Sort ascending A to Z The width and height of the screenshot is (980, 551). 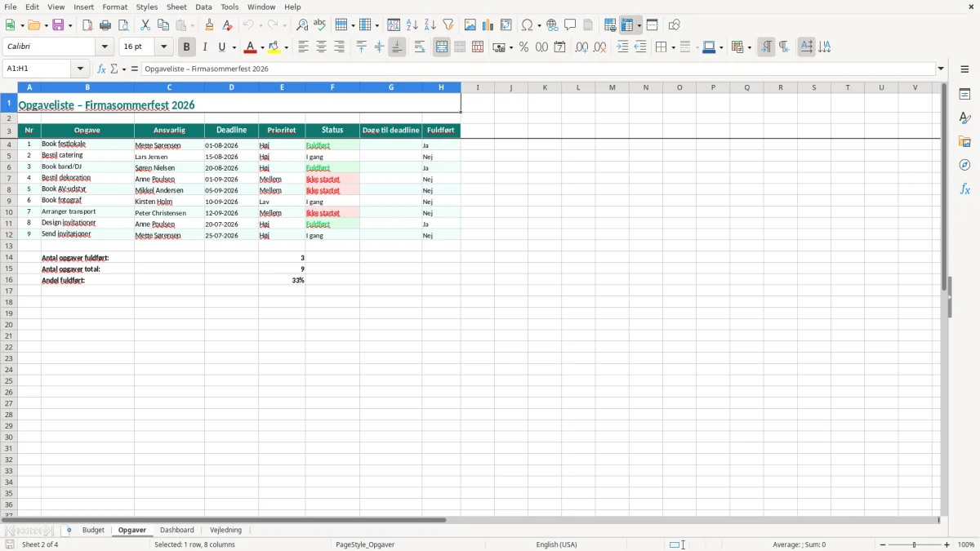pos(412,25)
